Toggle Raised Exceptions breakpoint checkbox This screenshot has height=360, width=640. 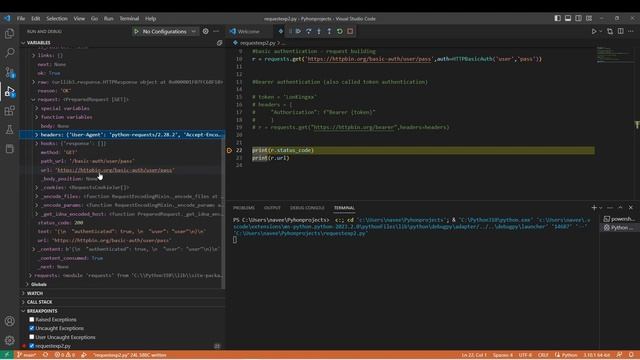tap(31, 320)
